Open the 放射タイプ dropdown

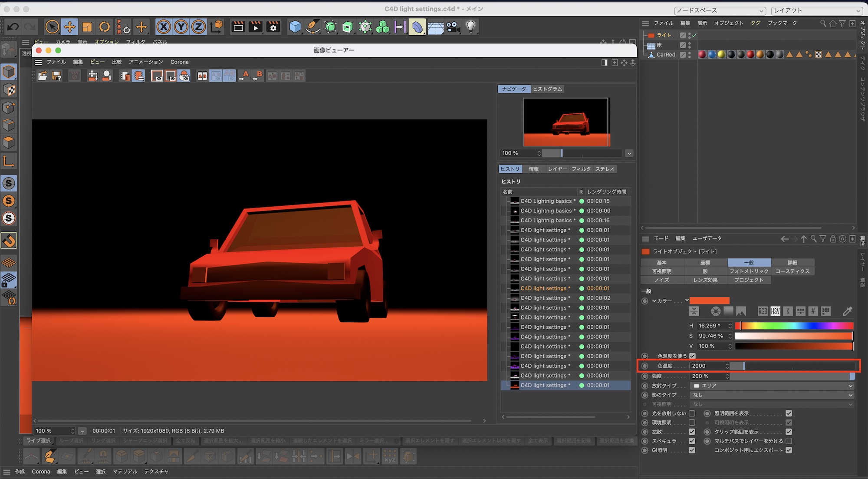point(773,386)
